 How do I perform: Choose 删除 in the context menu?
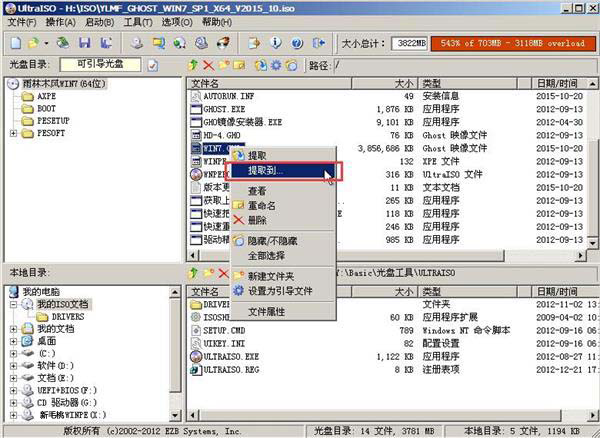point(283,220)
